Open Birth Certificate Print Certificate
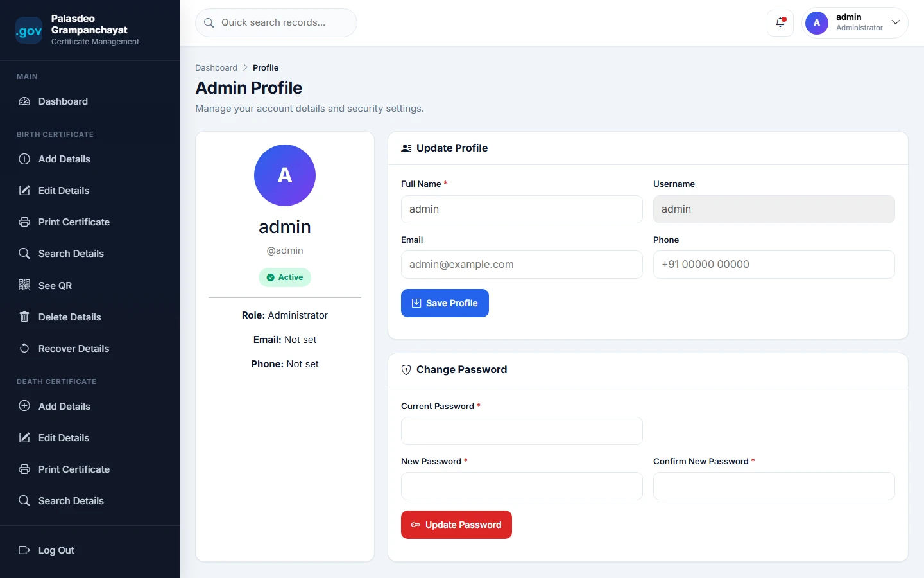 point(90,222)
